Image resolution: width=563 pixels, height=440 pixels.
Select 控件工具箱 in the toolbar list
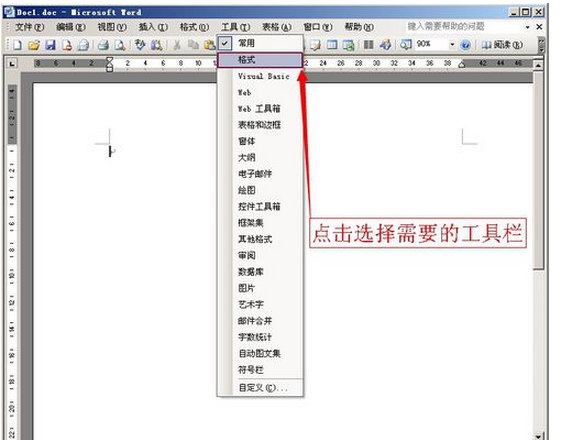click(260, 207)
